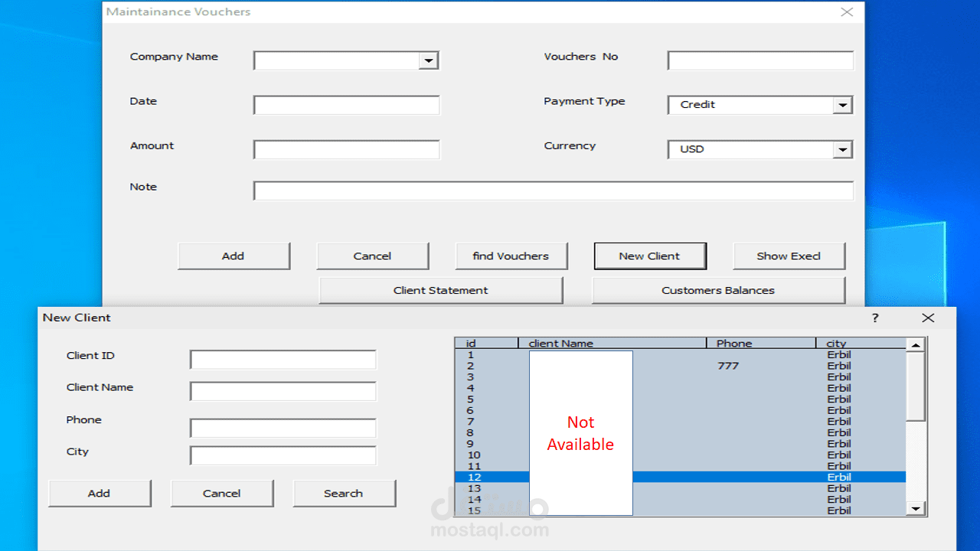Image resolution: width=980 pixels, height=551 pixels.
Task: Click Add in New Client dialog
Action: coord(100,494)
